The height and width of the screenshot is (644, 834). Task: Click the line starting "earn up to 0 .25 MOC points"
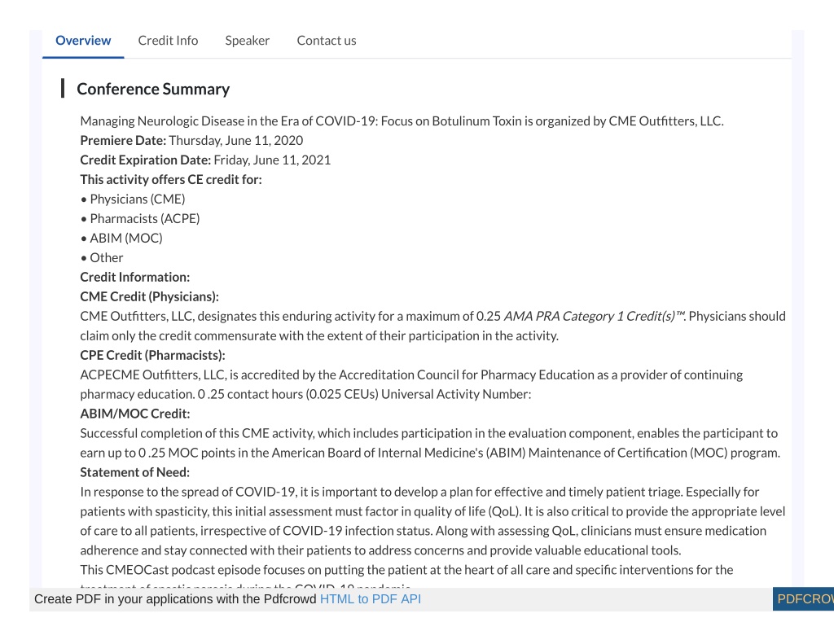point(430,453)
